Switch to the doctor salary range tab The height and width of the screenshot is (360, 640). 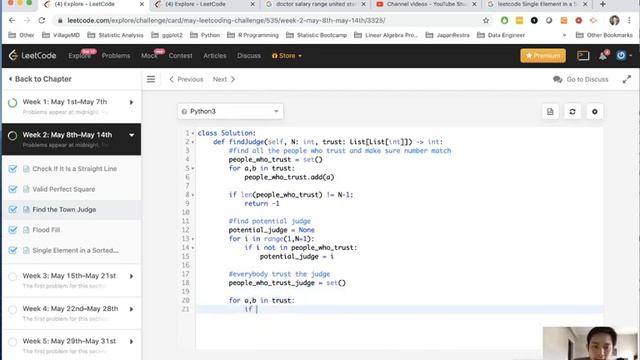(315, 4)
